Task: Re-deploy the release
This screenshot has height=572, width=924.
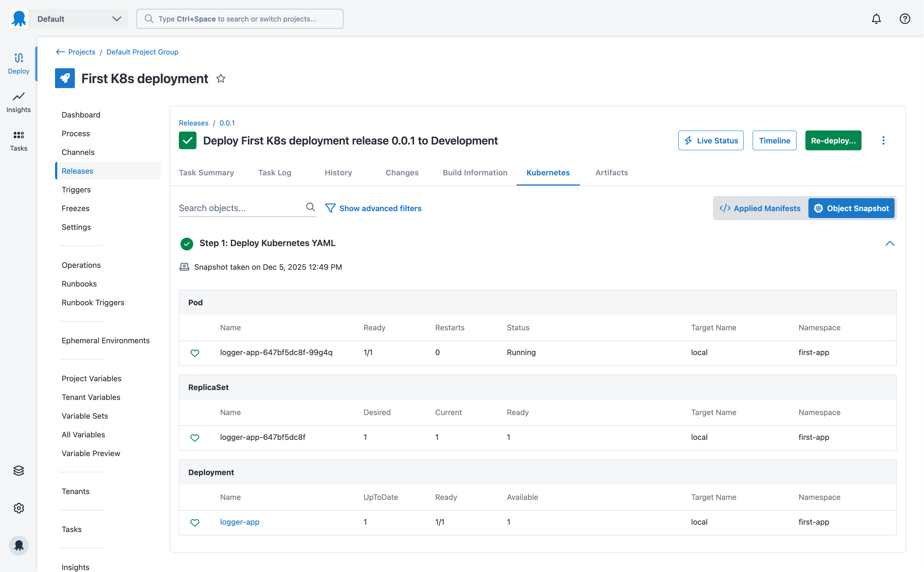Action: point(833,140)
